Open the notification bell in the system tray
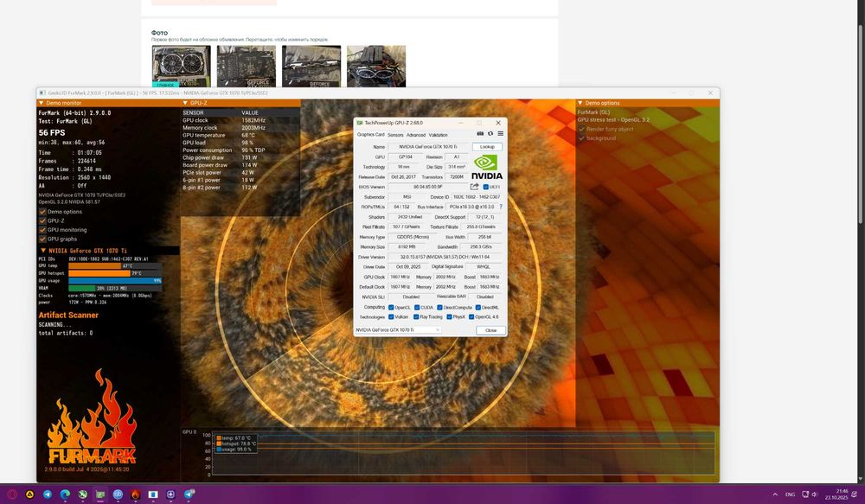The width and height of the screenshot is (865, 504). pyautogui.click(x=855, y=494)
